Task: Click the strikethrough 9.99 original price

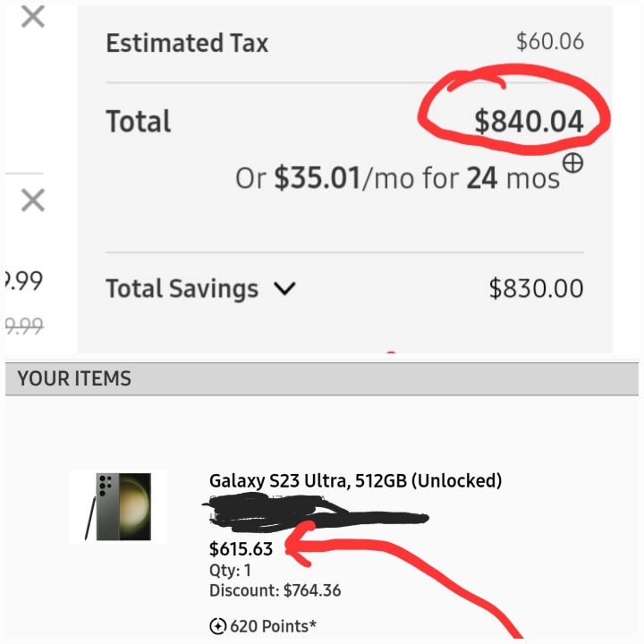Action: pyautogui.click(x=24, y=326)
